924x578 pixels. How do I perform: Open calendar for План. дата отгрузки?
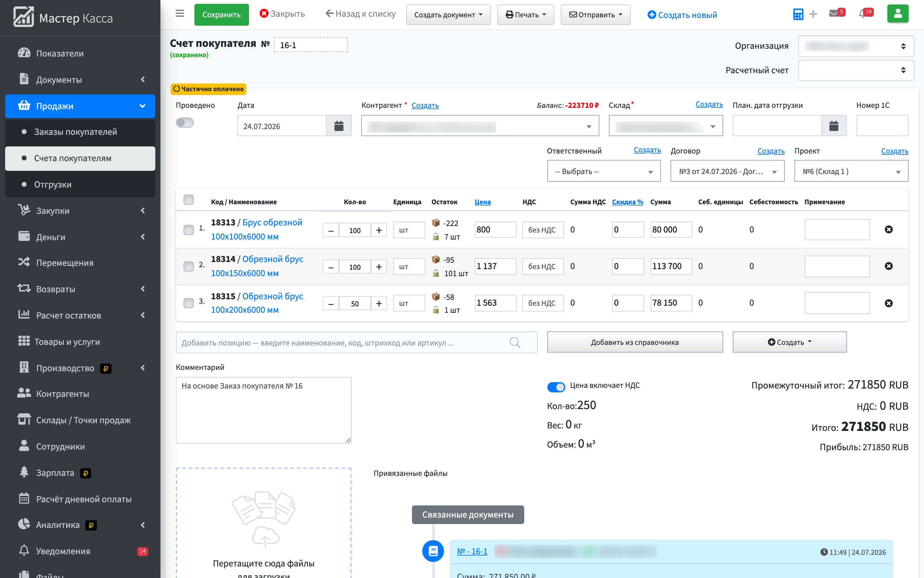pyautogui.click(x=834, y=126)
